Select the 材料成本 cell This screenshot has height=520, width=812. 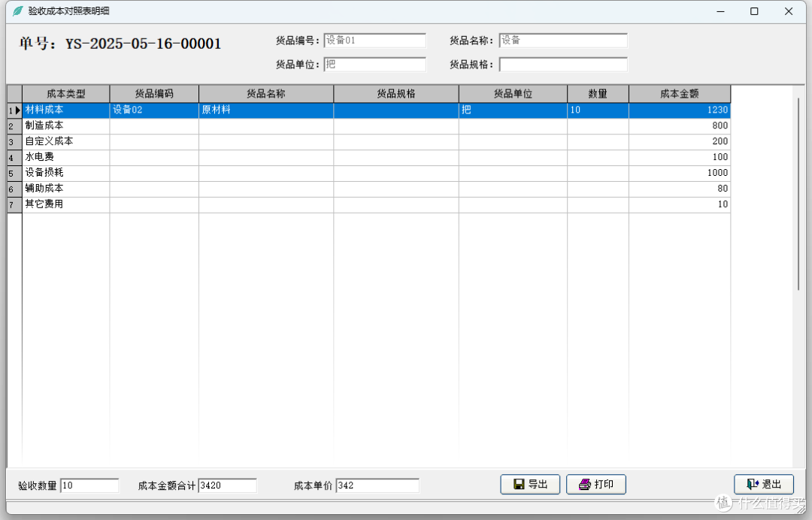65,110
